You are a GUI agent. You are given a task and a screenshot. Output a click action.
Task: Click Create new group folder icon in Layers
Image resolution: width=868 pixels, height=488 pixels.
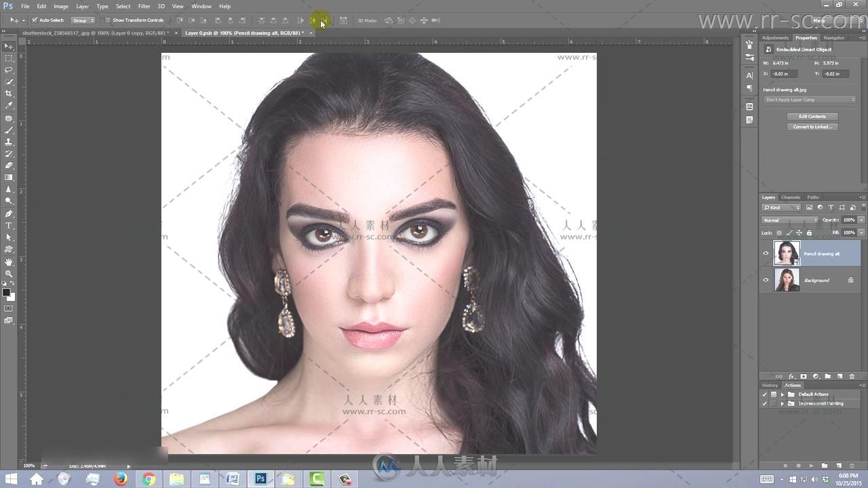[x=828, y=376]
